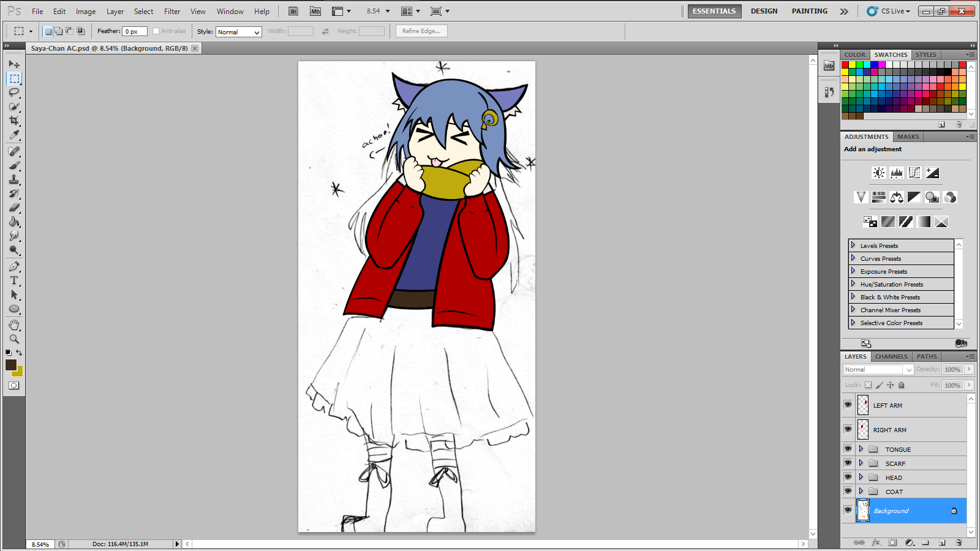Select the Paint Bucket tool
This screenshot has width=980, height=551.
14,222
